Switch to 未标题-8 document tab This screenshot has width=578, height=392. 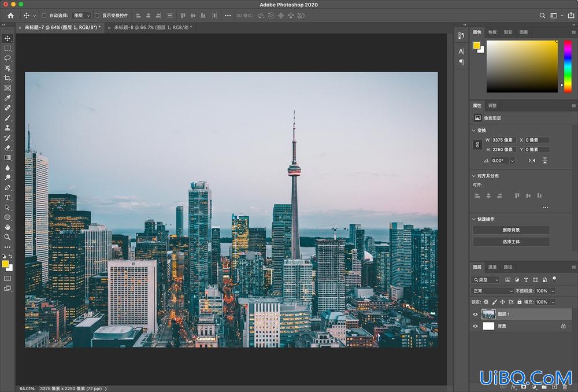tap(153, 27)
